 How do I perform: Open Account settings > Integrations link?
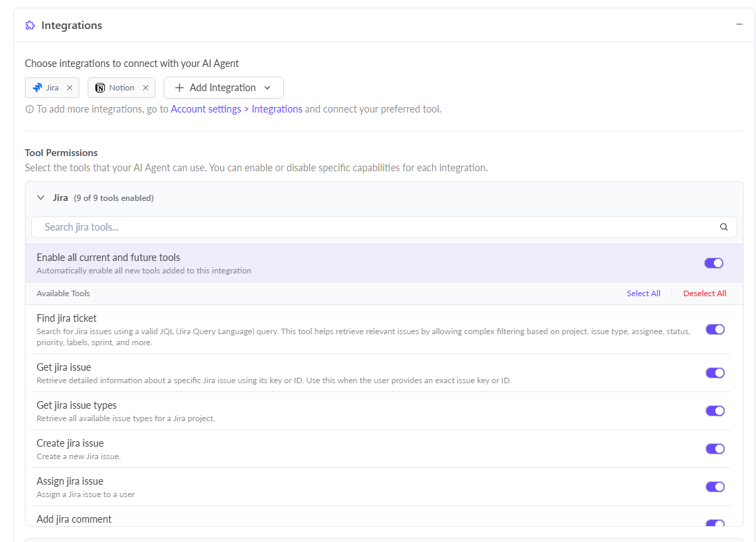point(236,109)
